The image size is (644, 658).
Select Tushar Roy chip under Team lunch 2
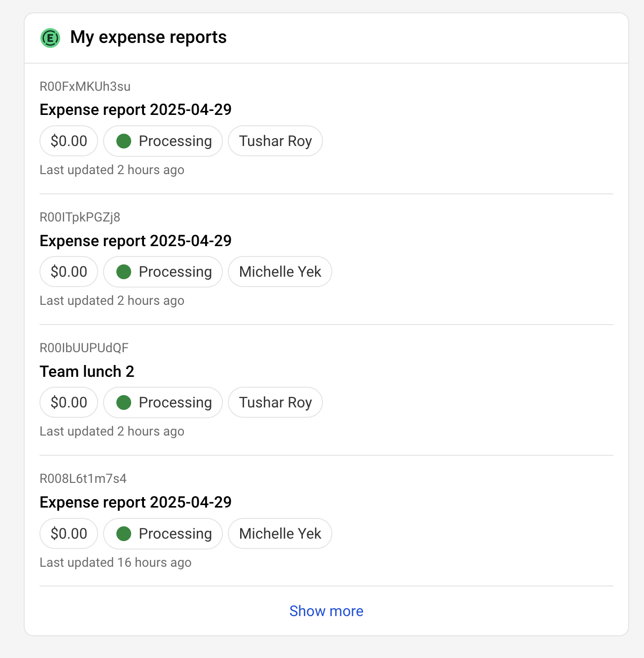pos(275,402)
